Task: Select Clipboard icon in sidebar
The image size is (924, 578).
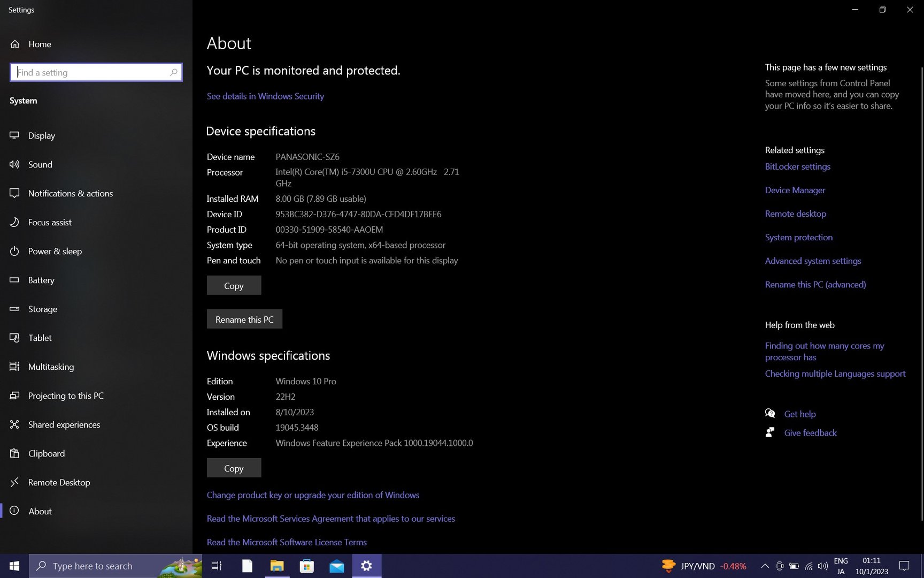Action: coord(14,454)
